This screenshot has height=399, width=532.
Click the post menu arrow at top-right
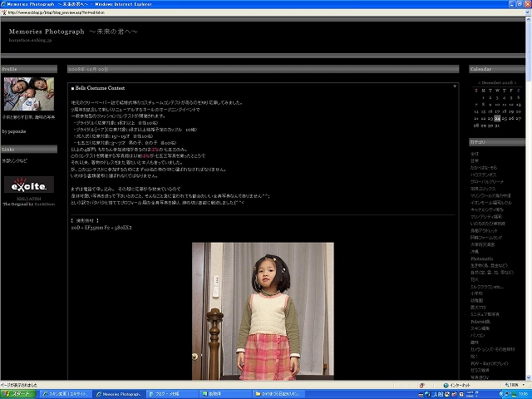click(x=455, y=86)
